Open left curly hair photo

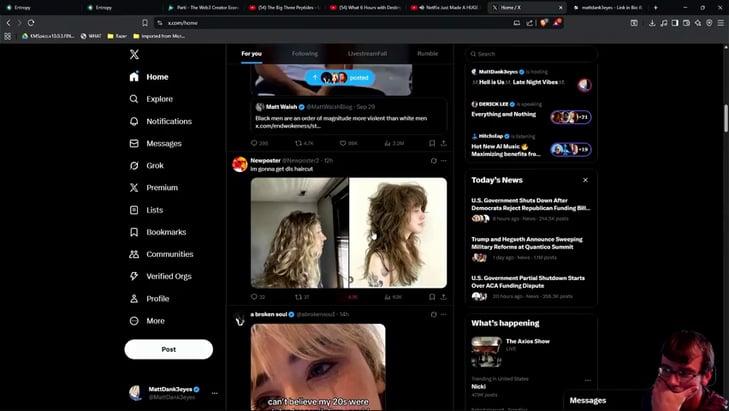tap(299, 232)
